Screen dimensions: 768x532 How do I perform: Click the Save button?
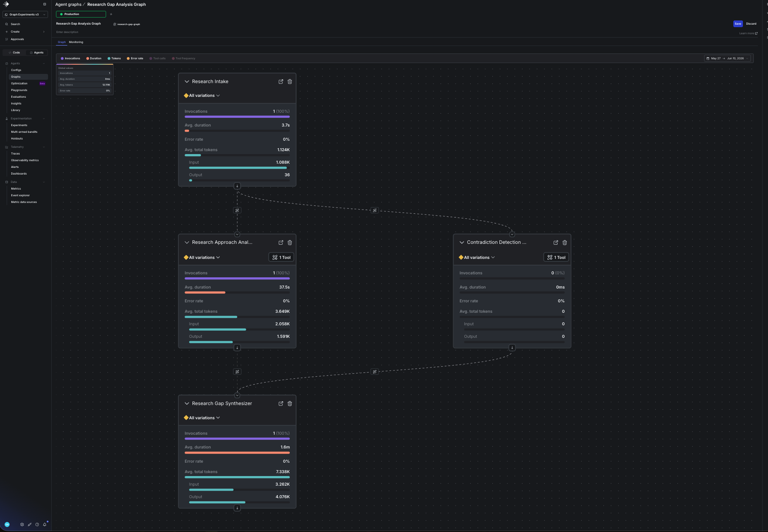point(738,24)
